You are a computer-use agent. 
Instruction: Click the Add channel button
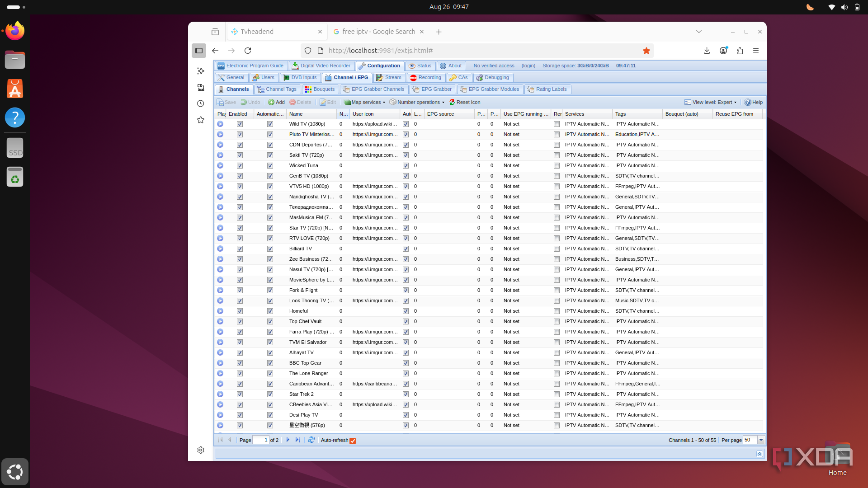pyautogui.click(x=277, y=102)
